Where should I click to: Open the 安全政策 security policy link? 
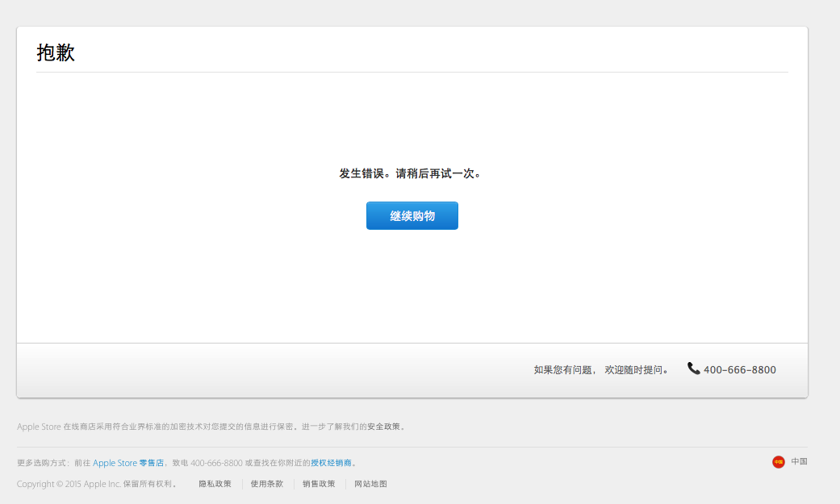pos(383,427)
